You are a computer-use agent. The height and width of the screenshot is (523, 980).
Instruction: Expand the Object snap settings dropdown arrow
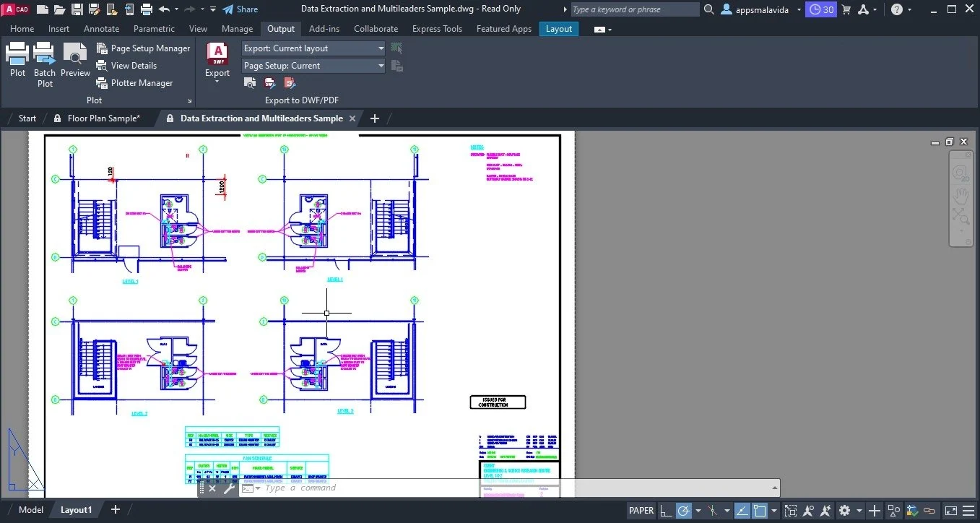point(773,511)
